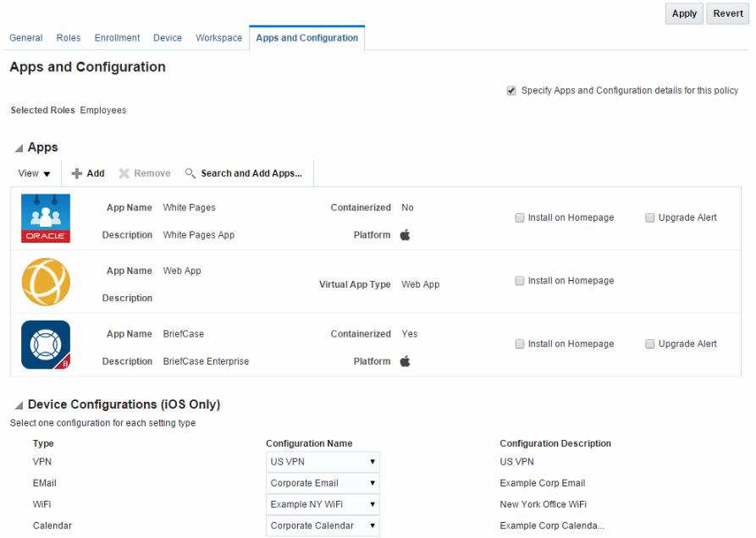This screenshot has width=756, height=538.
Task: Click the EMail type row label
Action: [x=44, y=483]
